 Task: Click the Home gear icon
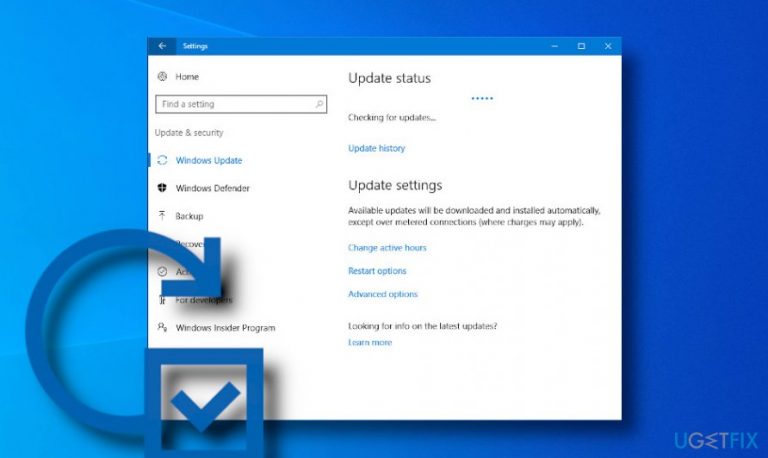(x=162, y=76)
